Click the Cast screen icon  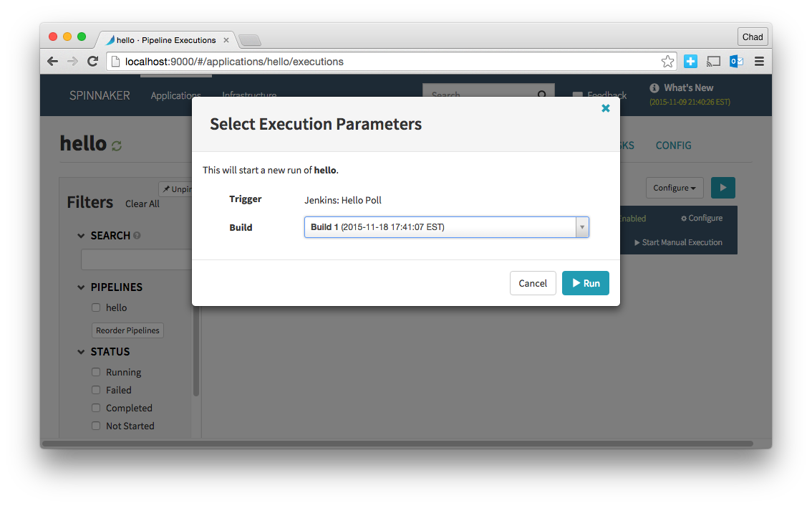tap(713, 62)
